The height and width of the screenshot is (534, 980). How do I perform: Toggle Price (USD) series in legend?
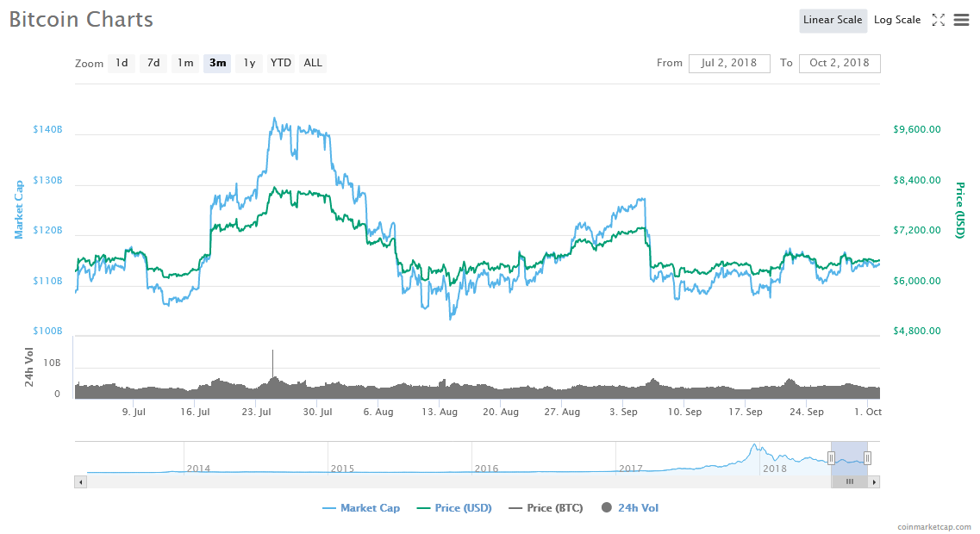454,508
